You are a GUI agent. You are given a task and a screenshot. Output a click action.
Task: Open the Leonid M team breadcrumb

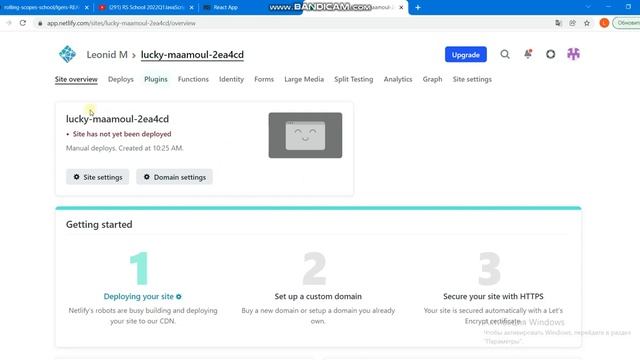pos(107,55)
